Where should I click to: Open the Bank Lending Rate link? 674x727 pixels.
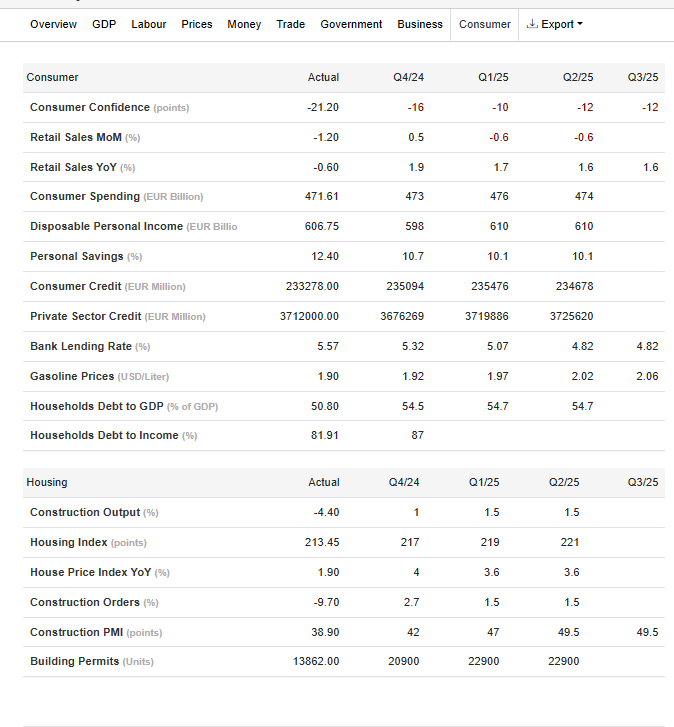(x=81, y=346)
